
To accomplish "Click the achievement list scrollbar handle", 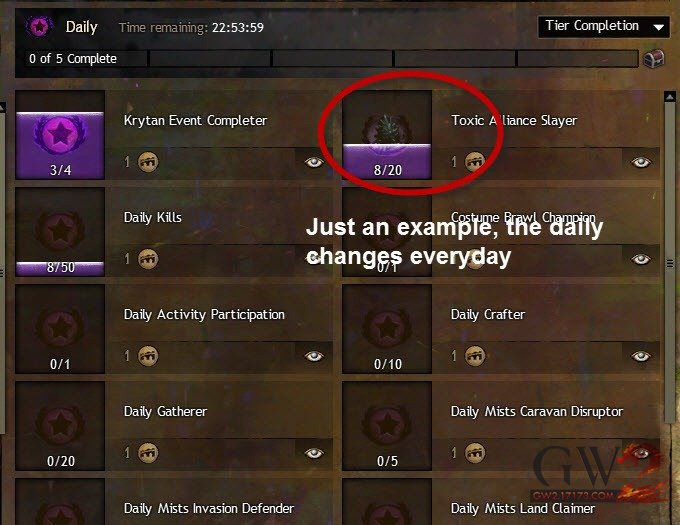I will pyautogui.click(x=670, y=263).
